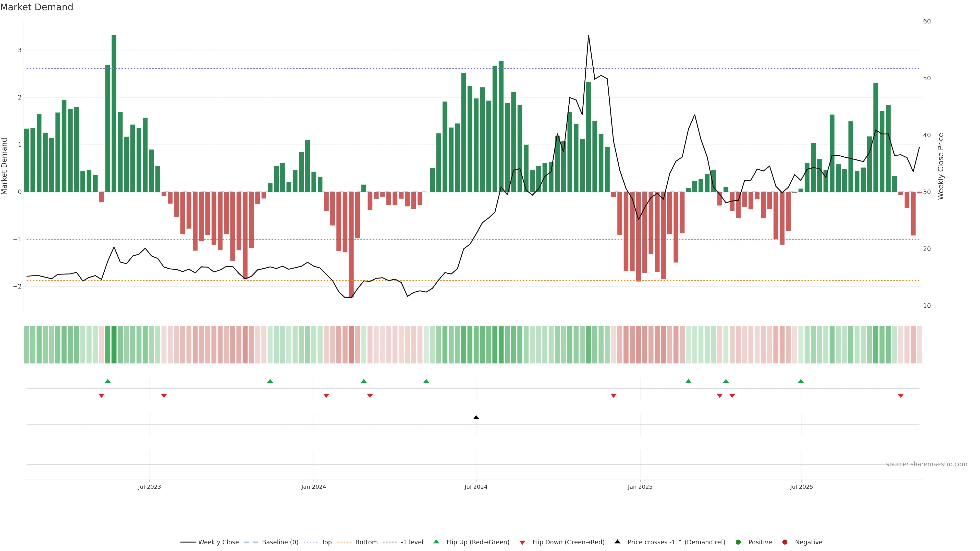Viewport: 980px width, 551px height.
Task: Click the rightmost green Flip Up triangle marker
Action: (801, 381)
